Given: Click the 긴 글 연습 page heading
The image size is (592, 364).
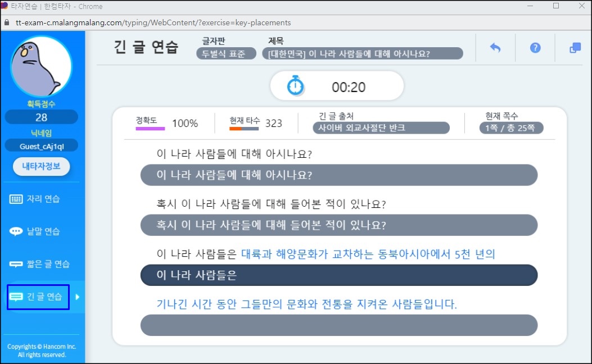Looking at the screenshot, I should 146,47.
